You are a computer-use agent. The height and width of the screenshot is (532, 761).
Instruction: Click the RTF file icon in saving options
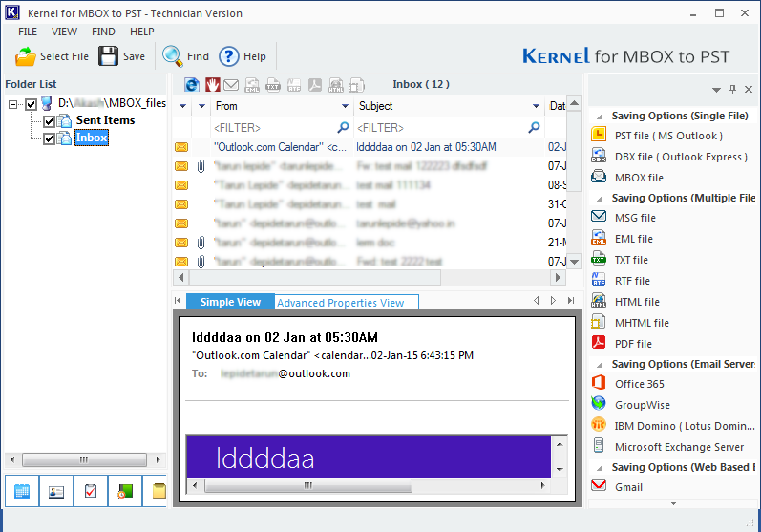(x=599, y=280)
